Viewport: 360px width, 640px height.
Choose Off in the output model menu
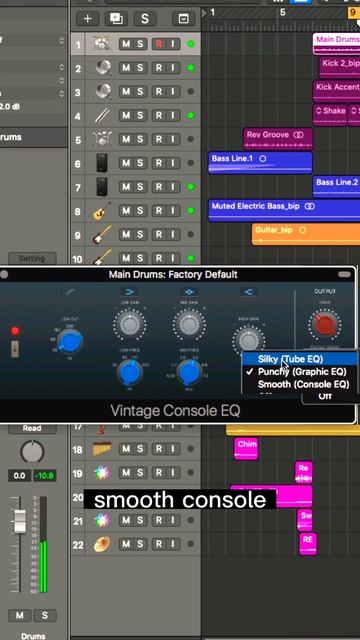[x=325, y=396]
